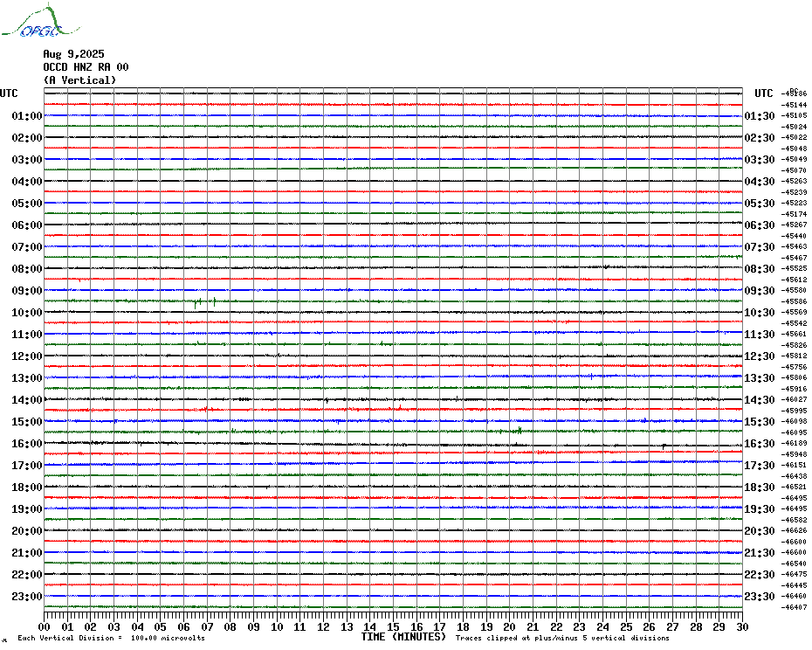The image size is (812, 650).
Task: Click the '13:00' time label on the left
Action: coord(27,378)
